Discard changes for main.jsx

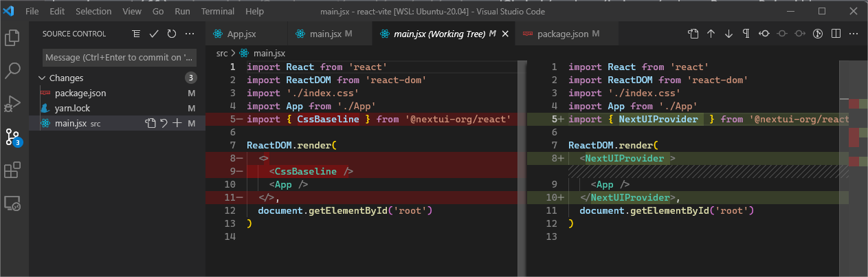coord(164,123)
